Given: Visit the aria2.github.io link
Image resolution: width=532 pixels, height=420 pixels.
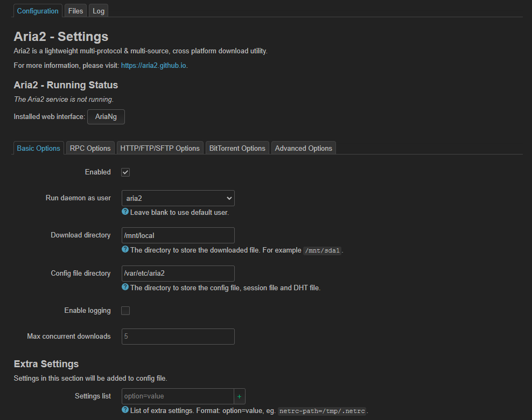Looking at the screenshot, I should pos(153,66).
